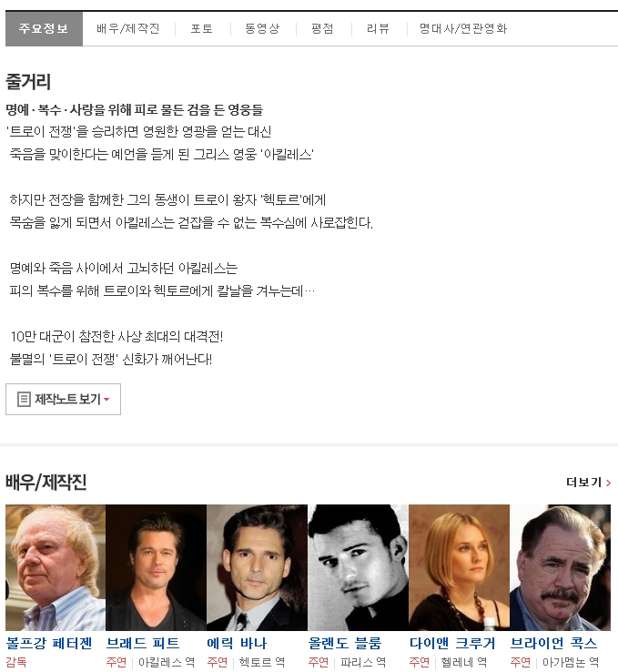Open 브라이언 콕스 photo thumbnail

click(560, 567)
